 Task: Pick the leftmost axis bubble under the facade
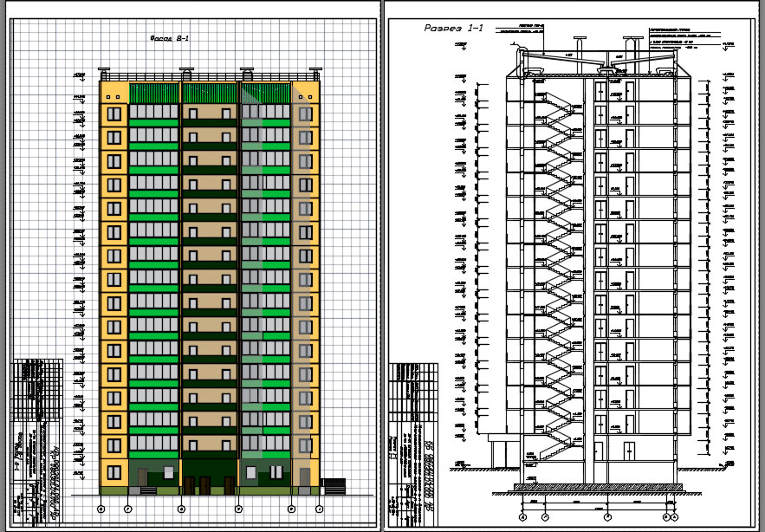pyautogui.click(x=101, y=509)
